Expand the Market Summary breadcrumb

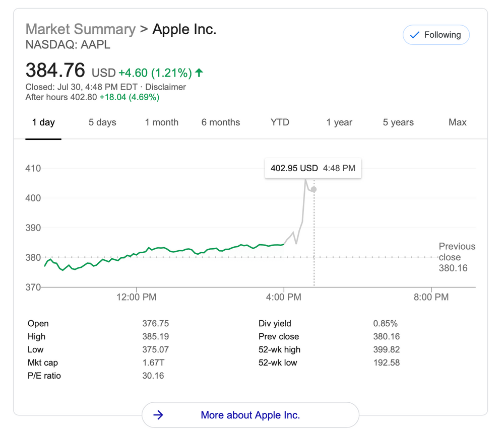(80, 29)
